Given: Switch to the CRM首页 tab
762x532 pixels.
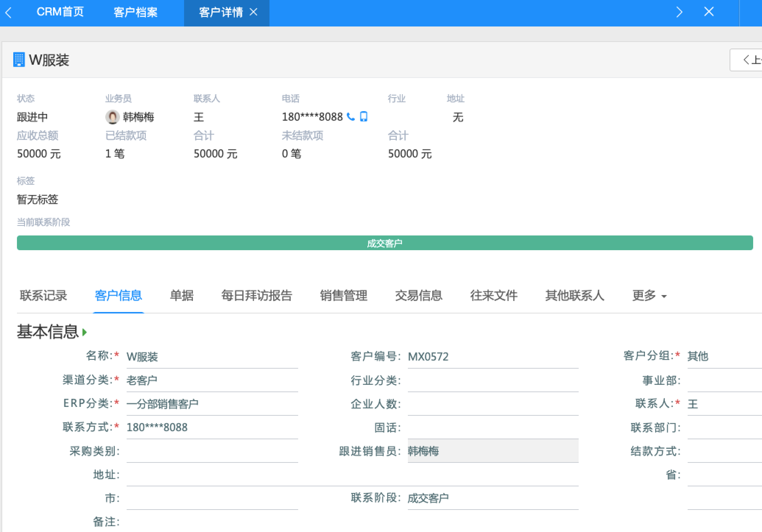Looking at the screenshot, I should tap(60, 12).
